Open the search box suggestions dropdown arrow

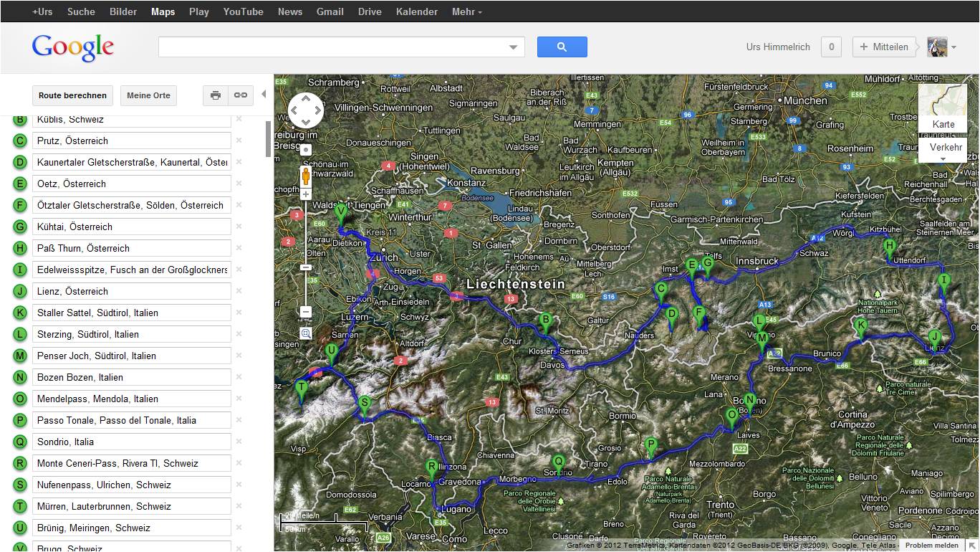click(x=513, y=48)
